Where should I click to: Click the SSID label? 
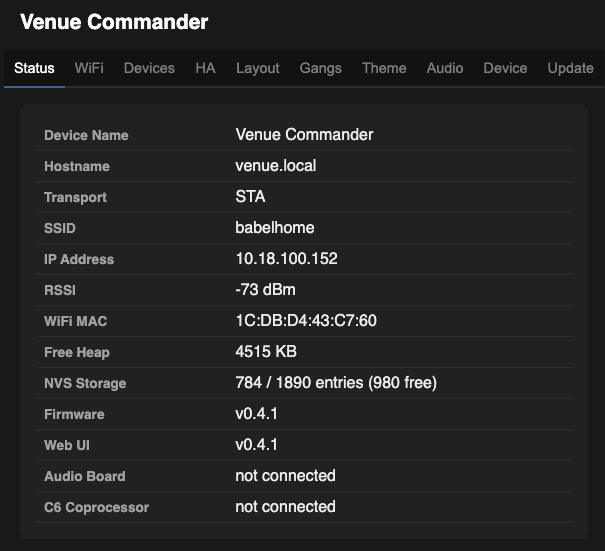(60, 228)
